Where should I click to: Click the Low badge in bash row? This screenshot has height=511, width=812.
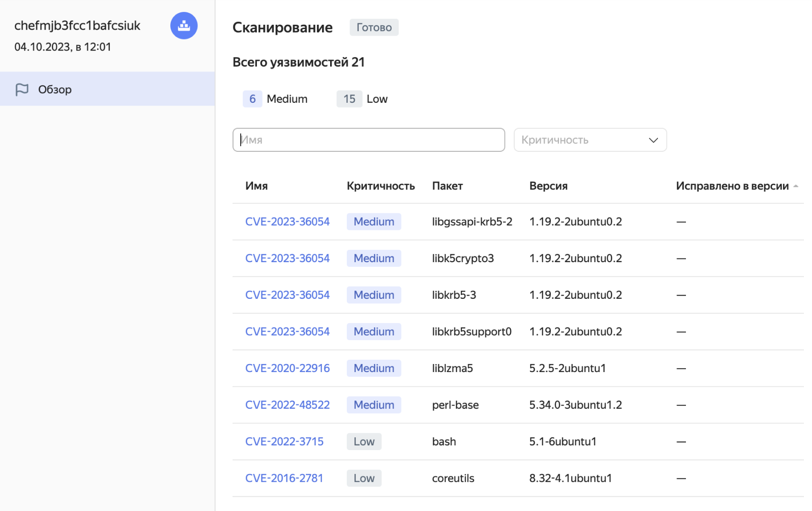(x=364, y=442)
